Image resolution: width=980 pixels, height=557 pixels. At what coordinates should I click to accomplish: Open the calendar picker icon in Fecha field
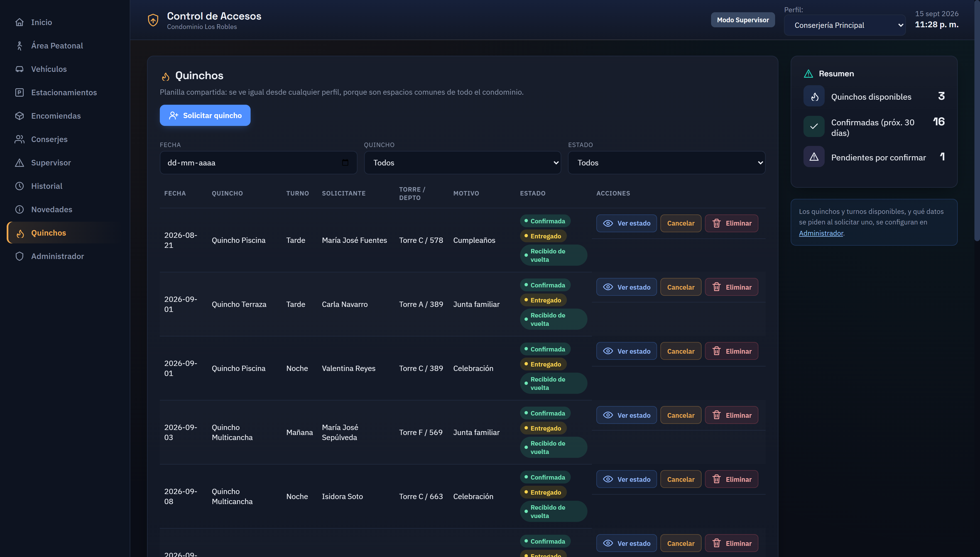pyautogui.click(x=345, y=163)
